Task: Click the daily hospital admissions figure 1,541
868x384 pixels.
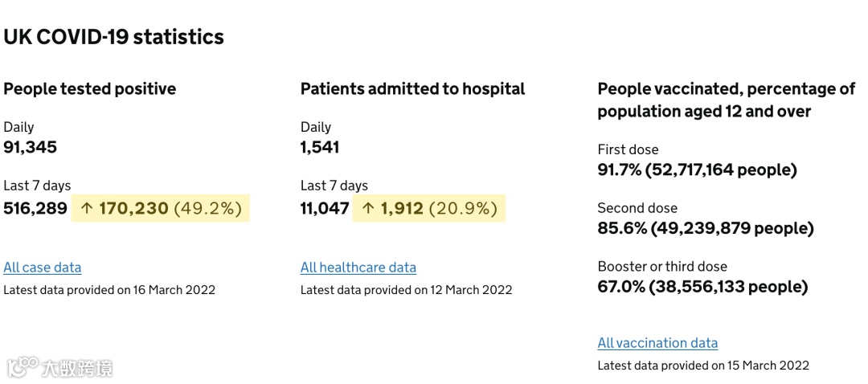Action: (320, 147)
